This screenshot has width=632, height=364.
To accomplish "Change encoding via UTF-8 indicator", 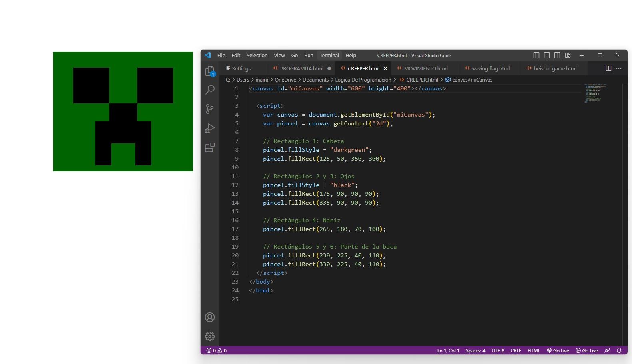I will tap(498, 350).
